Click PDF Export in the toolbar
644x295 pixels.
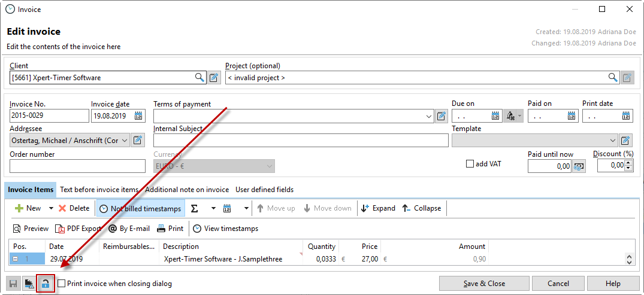pos(78,229)
